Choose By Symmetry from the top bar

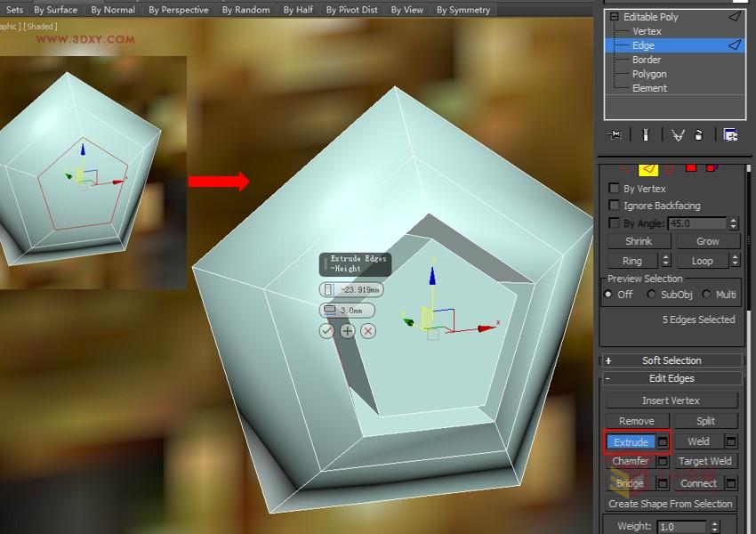(x=463, y=10)
